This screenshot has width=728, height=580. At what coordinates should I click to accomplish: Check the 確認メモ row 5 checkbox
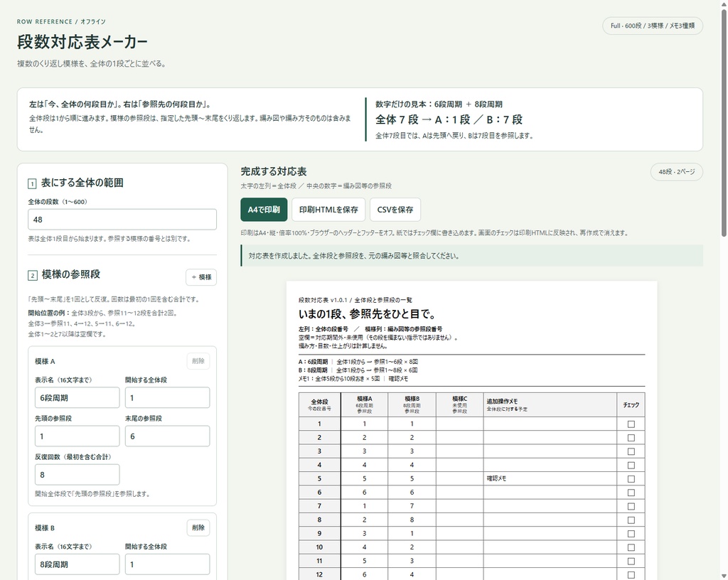pyautogui.click(x=631, y=479)
